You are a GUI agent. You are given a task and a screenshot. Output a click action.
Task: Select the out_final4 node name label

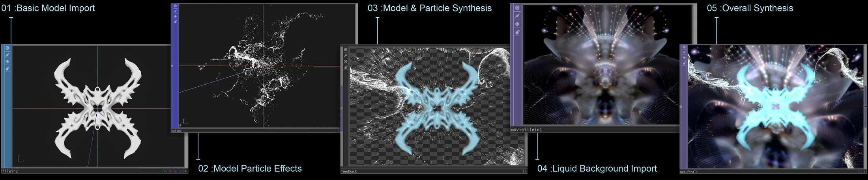(x=689, y=172)
